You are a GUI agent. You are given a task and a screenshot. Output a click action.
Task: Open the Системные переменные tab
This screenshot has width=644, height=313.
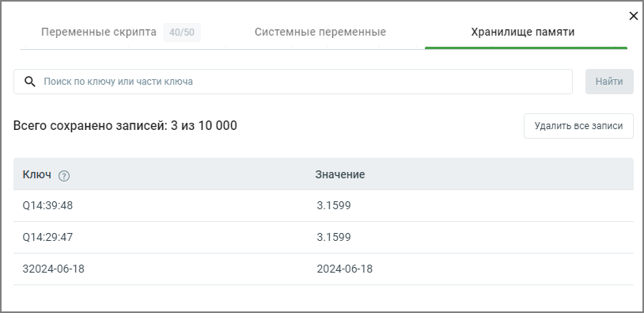320,32
